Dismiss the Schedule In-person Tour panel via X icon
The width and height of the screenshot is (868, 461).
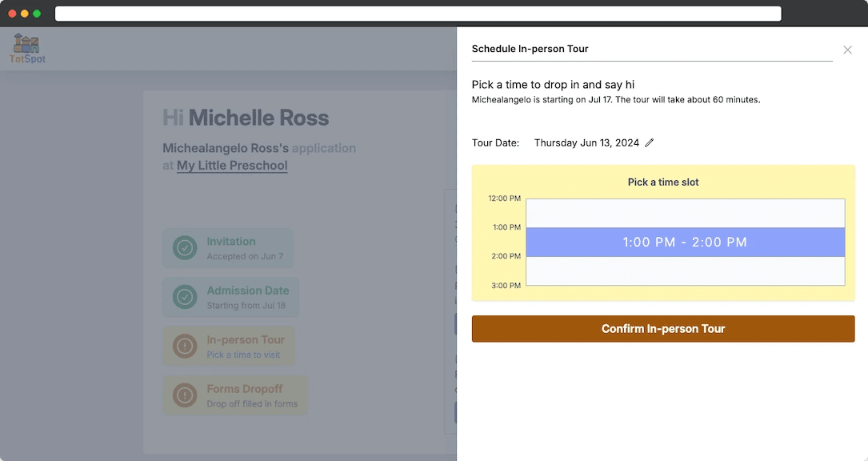[847, 49]
